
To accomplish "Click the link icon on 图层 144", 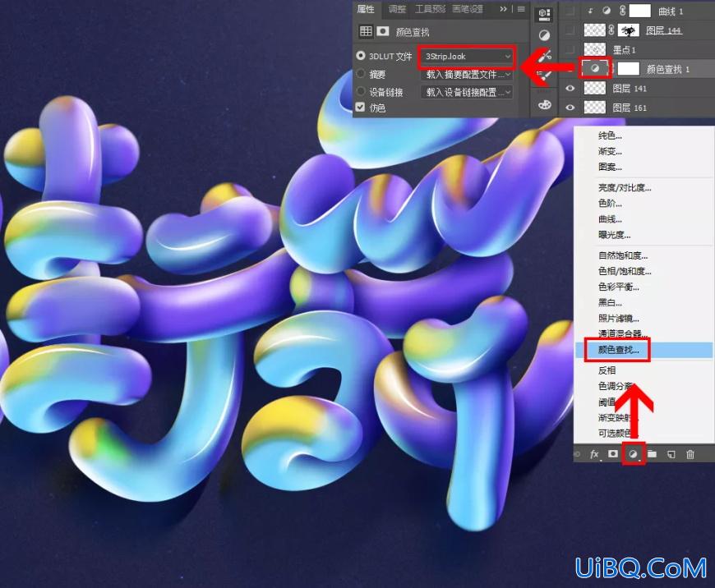I will click(x=611, y=30).
